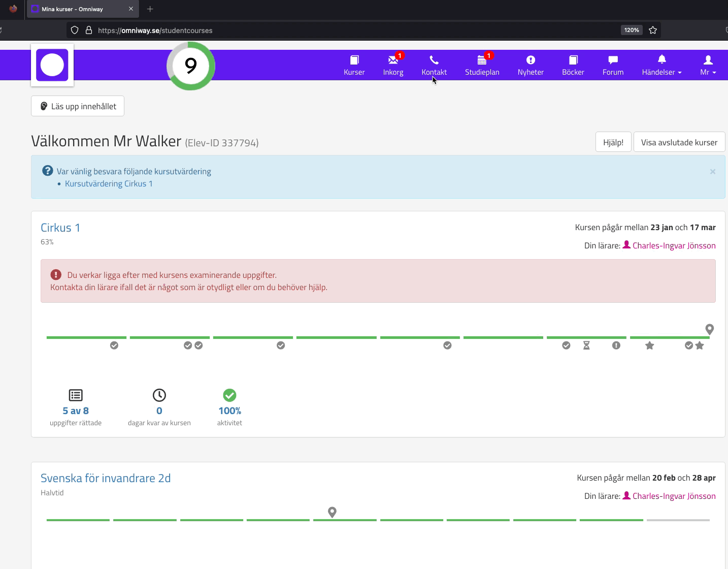Bookmark this page with the star icon
The width and height of the screenshot is (728, 569).
point(653,30)
